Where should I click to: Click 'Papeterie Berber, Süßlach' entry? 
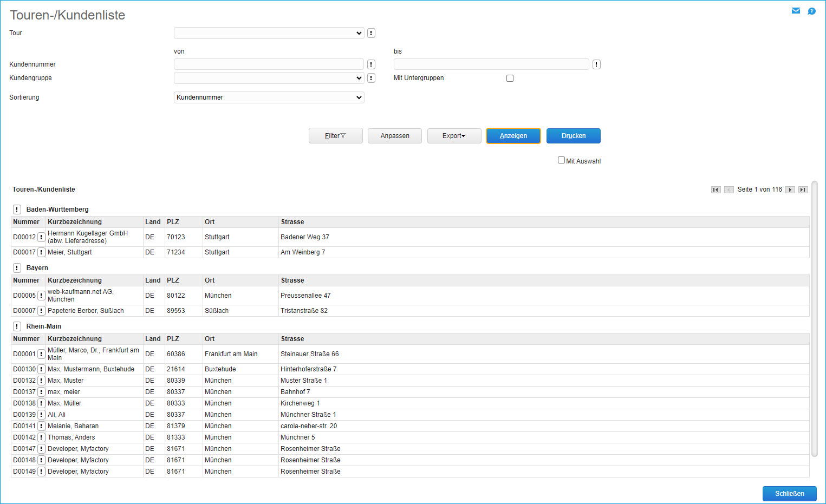pos(86,311)
